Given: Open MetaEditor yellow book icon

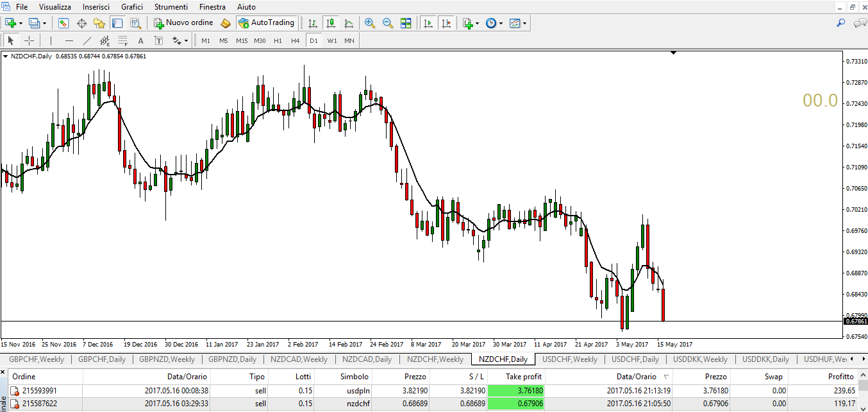Looking at the screenshot, I should [225, 23].
